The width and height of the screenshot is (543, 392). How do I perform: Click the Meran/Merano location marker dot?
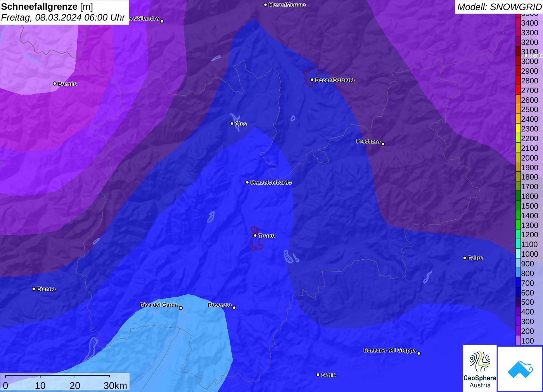(266, 5)
